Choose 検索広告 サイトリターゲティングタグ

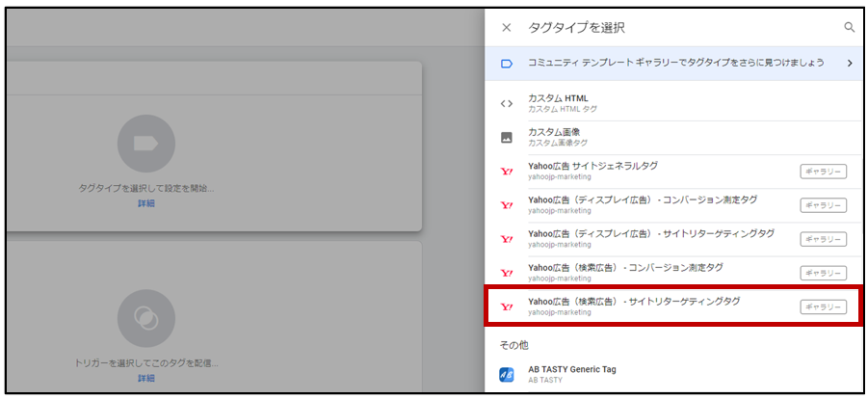(673, 306)
